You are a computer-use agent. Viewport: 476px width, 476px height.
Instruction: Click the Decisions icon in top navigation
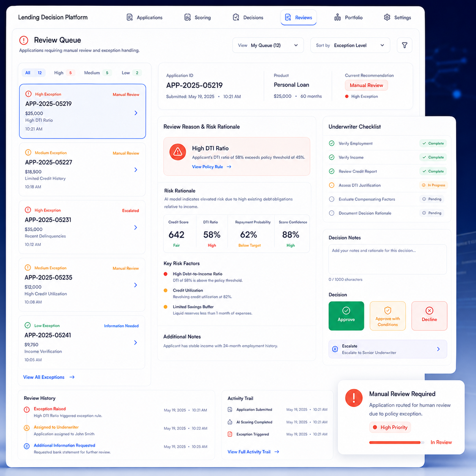pyautogui.click(x=236, y=17)
